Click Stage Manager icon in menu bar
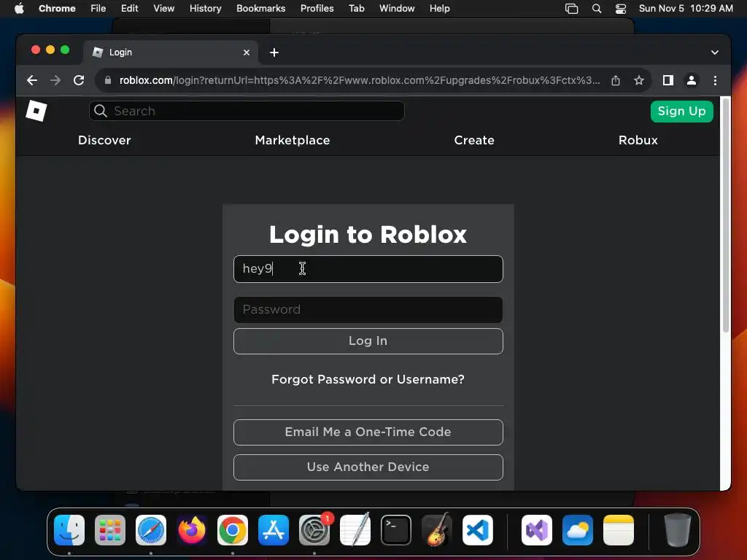The image size is (747, 560). [x=571, y=9]
